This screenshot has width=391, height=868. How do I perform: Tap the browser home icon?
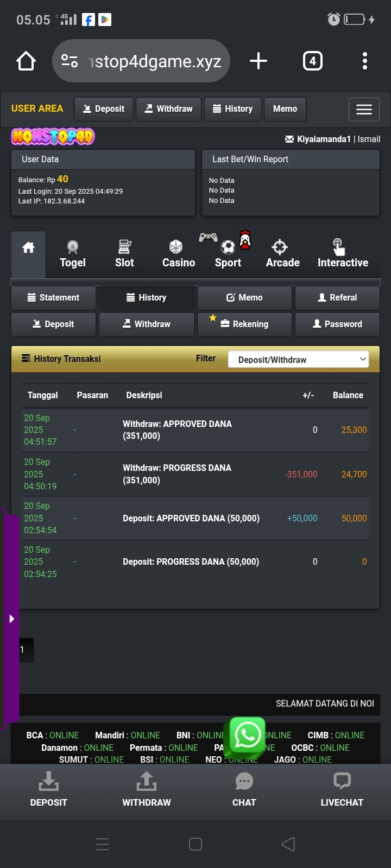point(26,61)
